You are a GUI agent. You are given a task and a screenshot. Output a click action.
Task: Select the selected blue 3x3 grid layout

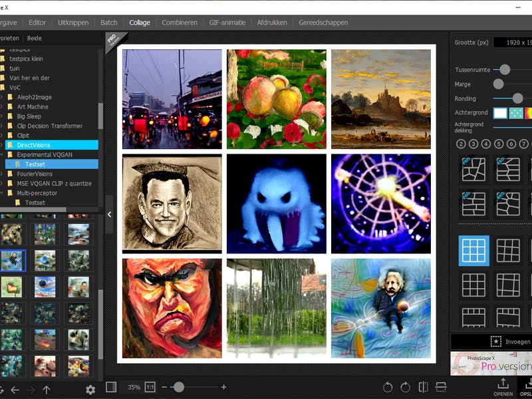click(473, 251)
